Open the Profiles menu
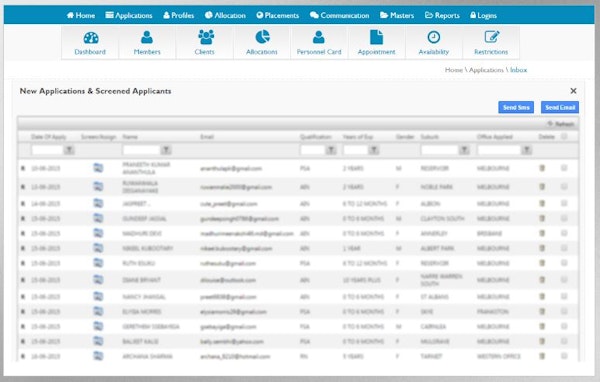The width and height of the screenshot is (600, 382). click(x=179, y=15)
